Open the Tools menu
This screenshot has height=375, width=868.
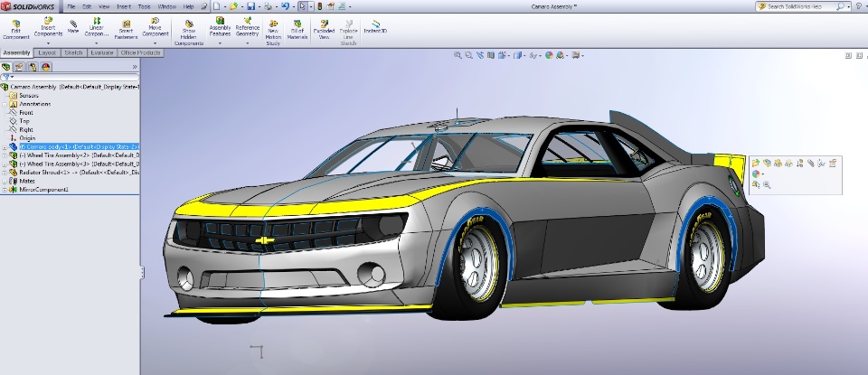(144, 6)
